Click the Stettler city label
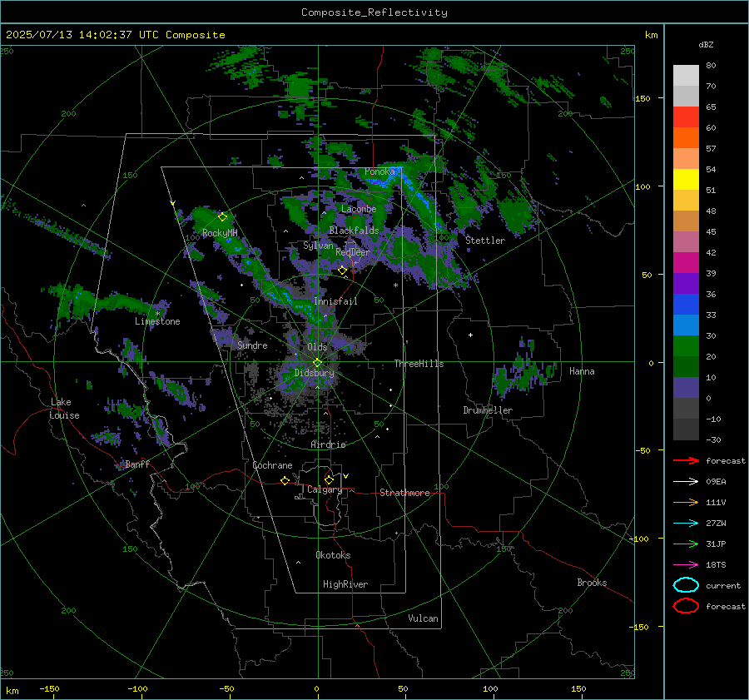The image size is (749, 700). point(485,241)
